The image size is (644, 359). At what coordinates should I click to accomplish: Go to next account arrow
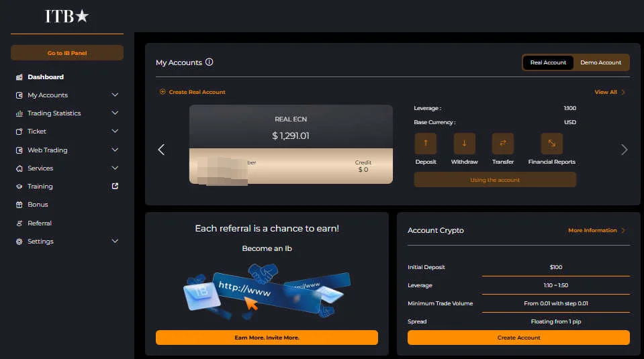pyautogui.click(x=625, y=150)
